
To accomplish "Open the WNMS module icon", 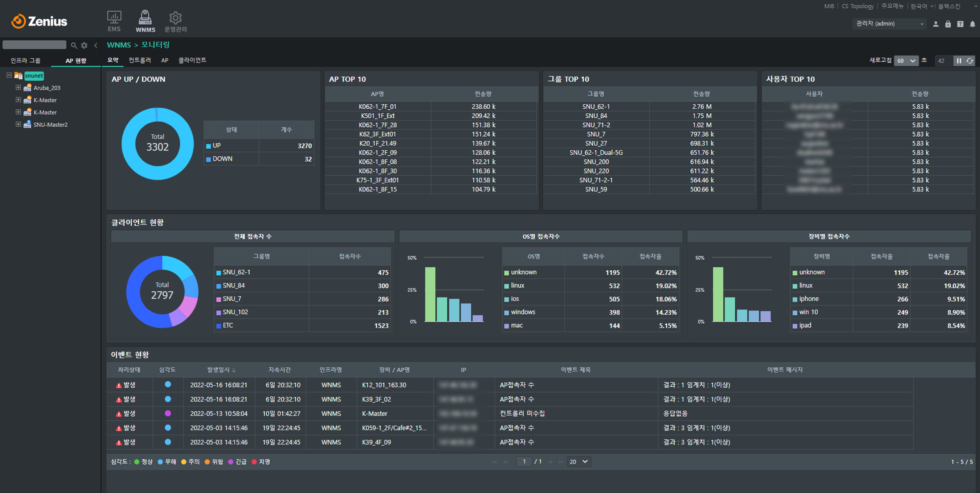I will [145, 21].
